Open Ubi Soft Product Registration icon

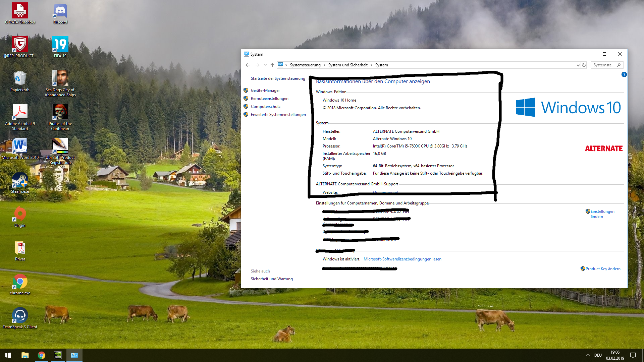click(x=60, y=151)
